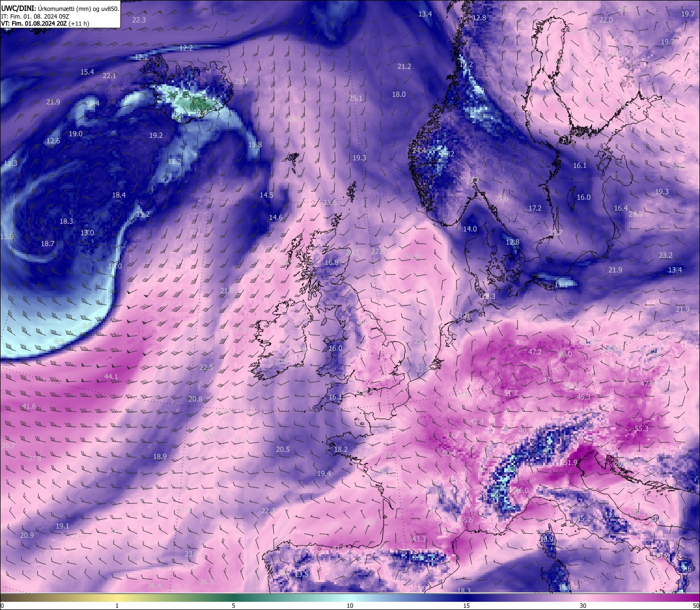Click the map value 43.3

coord(419,539)
